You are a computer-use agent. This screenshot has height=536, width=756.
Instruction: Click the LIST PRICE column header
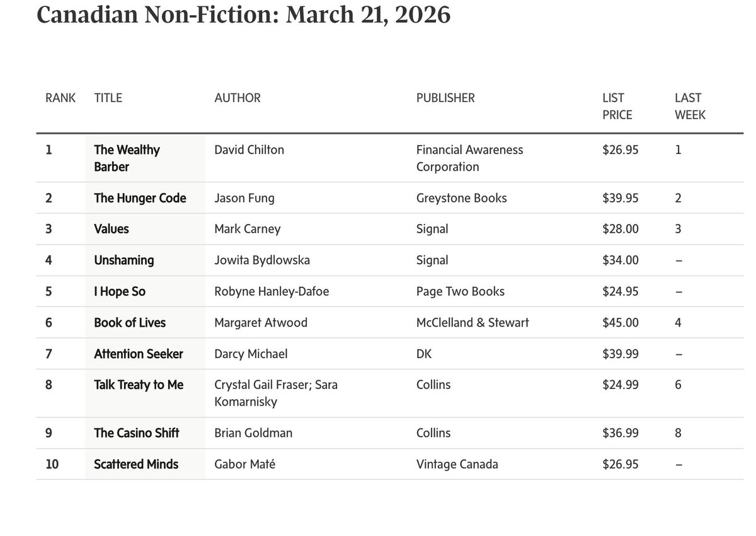coord(617,106)
